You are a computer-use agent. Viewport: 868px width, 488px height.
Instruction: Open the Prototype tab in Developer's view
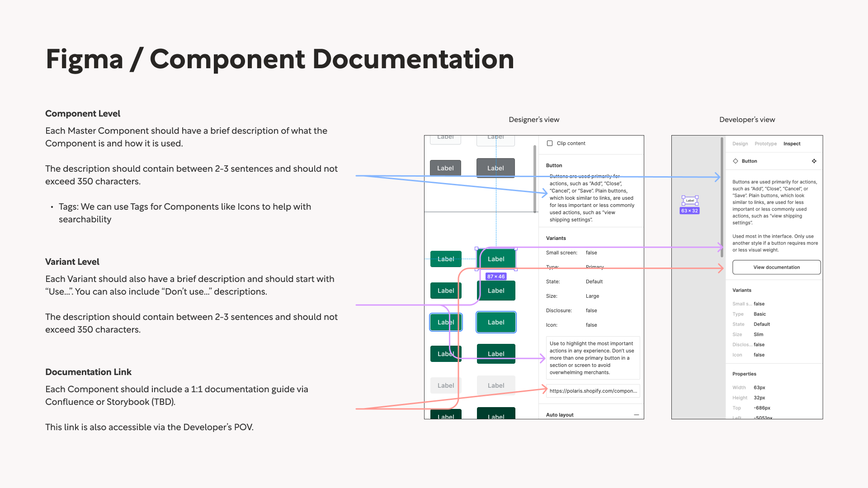click(765, 144)
